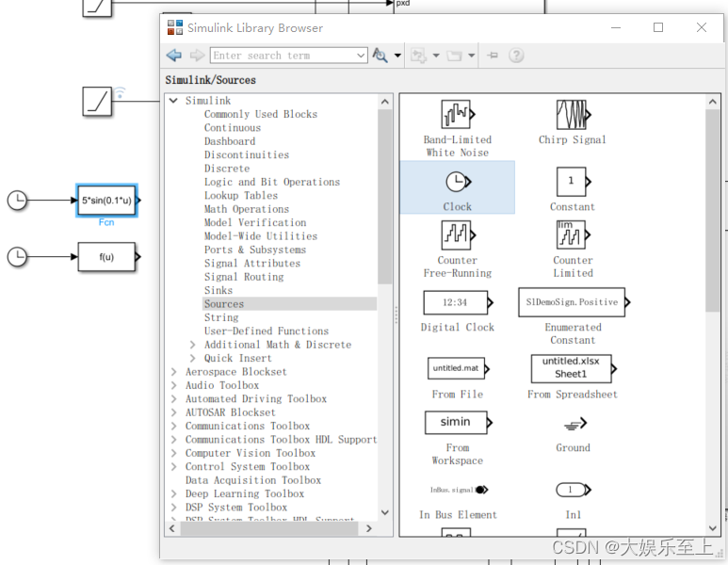
Task: Click the block panel vertical scrollbar thumb
Action: pos(713,211)
